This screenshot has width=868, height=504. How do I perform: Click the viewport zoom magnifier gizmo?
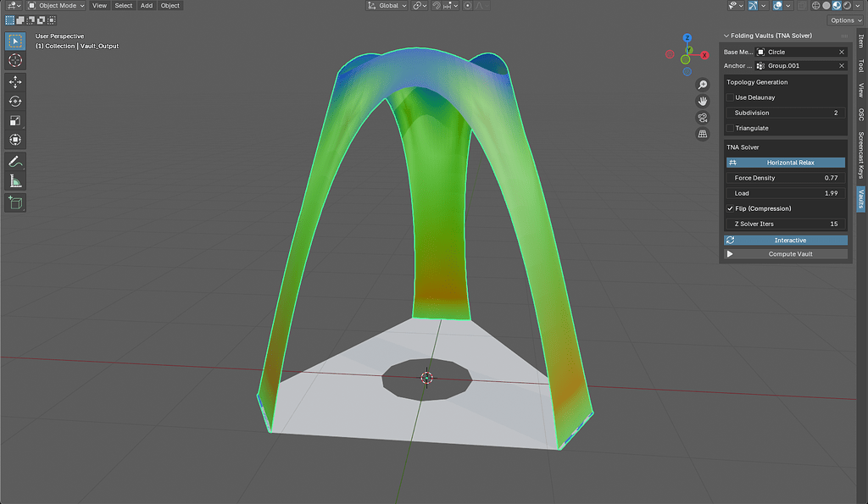pyautogui.click(x=703, y=85)
